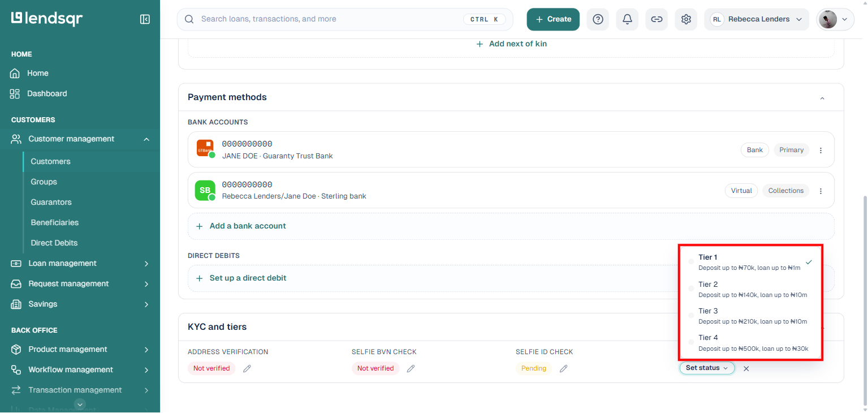Click the Workflow management icon

click(16, 369)
